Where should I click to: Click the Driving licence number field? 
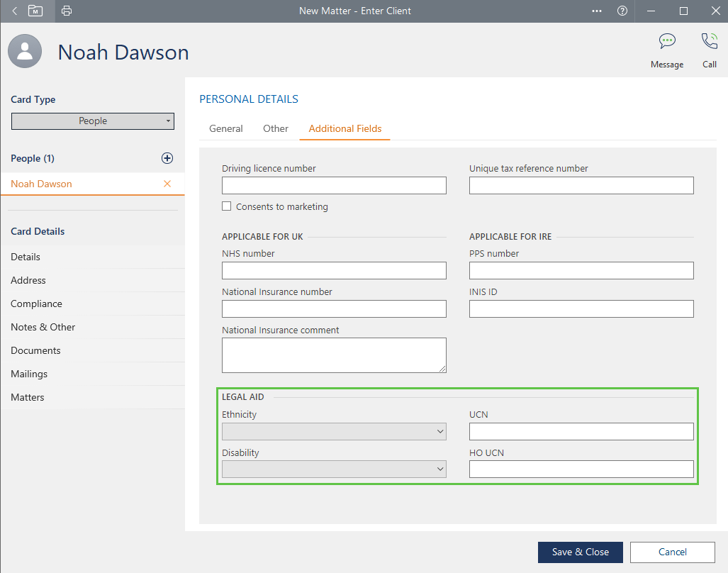coord(334,186)
